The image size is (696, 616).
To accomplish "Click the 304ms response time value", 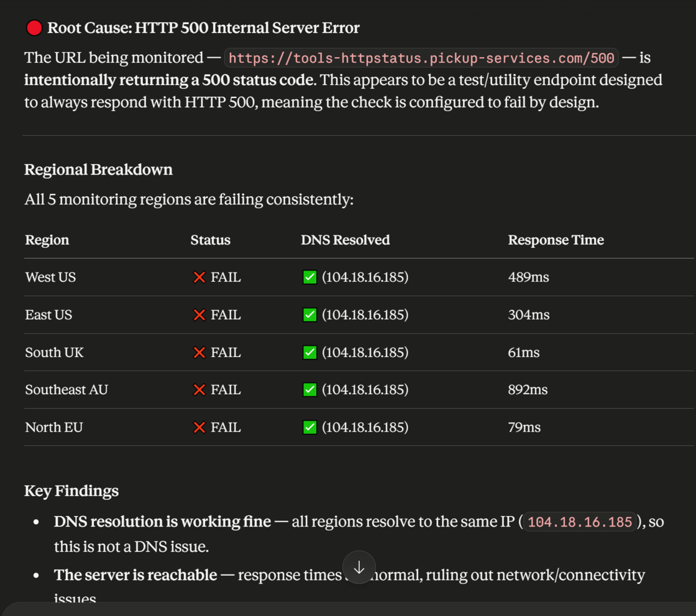I will [x=529, y=315].
